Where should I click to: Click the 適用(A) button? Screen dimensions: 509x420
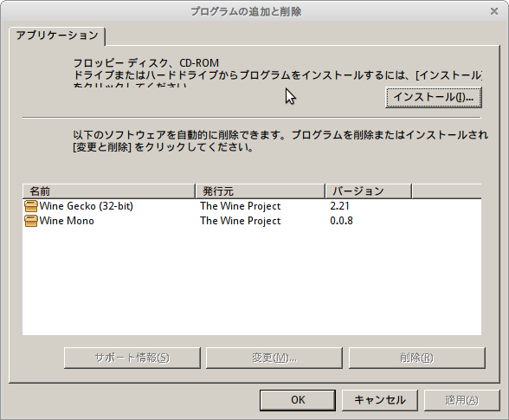(x=462, y=400)
